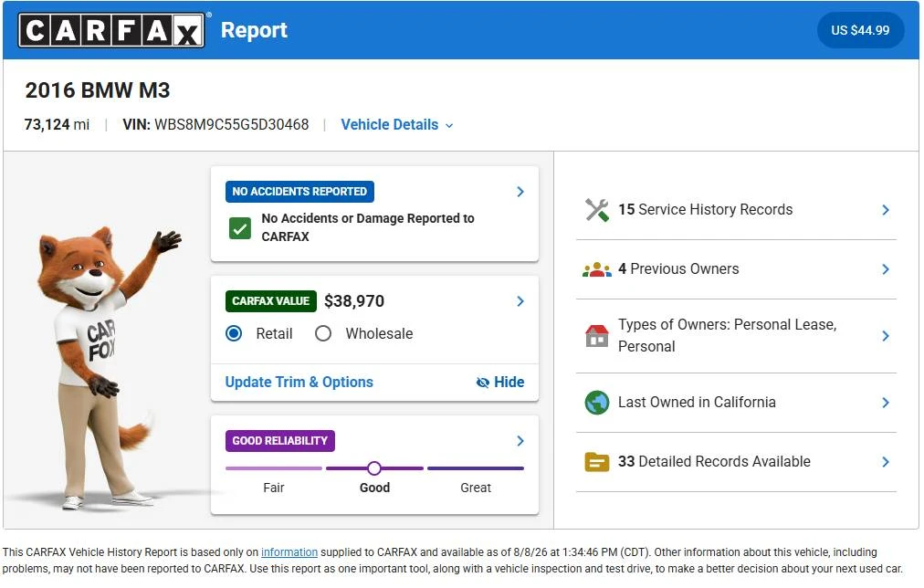Click the US $44.99 price button

click(860, 30)
